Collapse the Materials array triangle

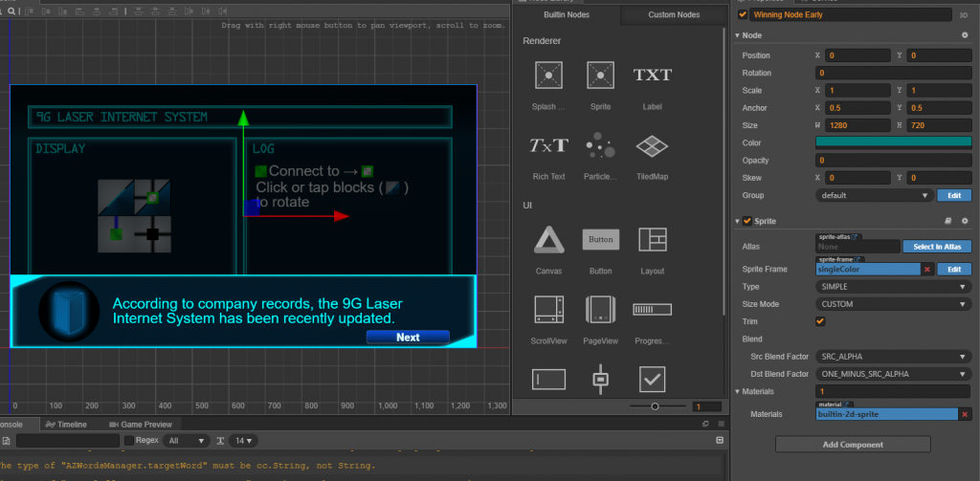click(x=738, y=392)
